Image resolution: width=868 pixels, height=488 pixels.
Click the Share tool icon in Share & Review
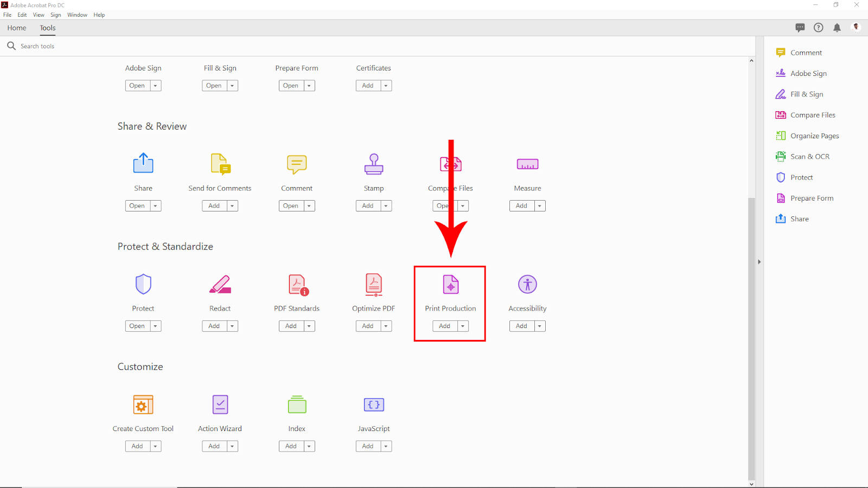pos(143,163)
